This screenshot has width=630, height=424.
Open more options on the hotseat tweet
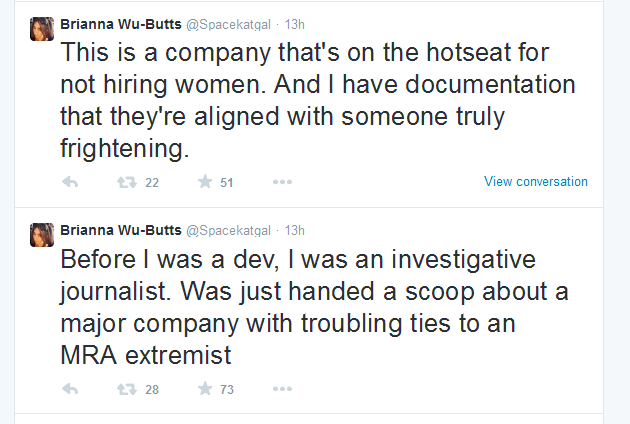[x=282, y=182]
